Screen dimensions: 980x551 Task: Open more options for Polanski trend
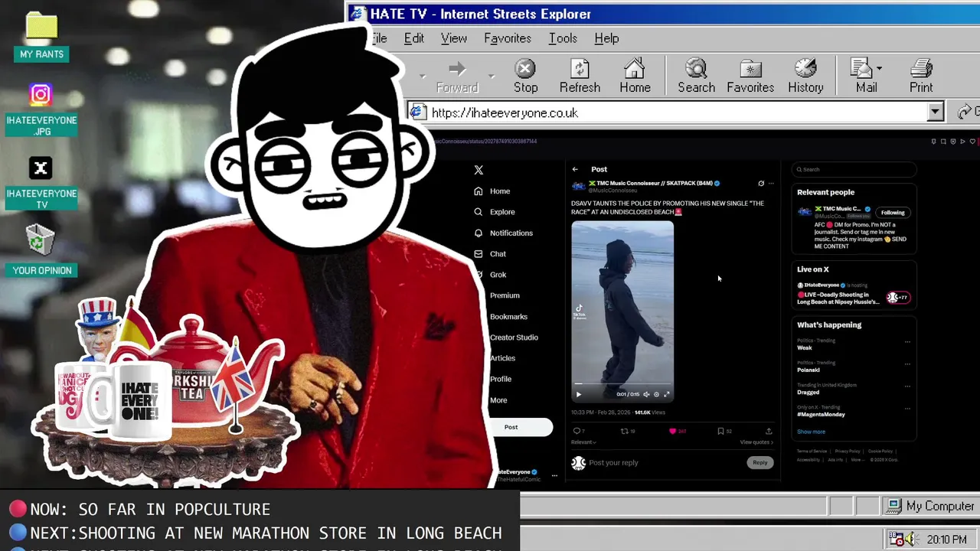[907, 364]
